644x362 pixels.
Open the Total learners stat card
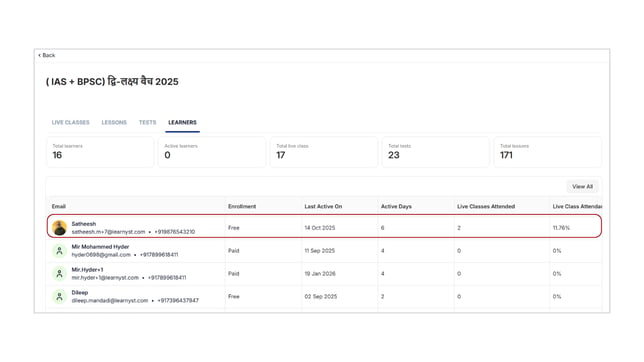click(x=100, y=152)
